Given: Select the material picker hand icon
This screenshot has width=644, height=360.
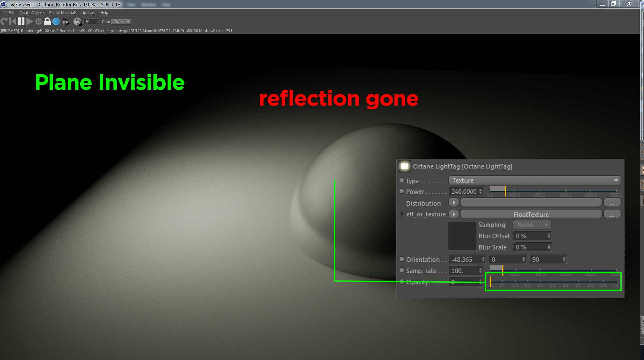Looking at the screenshot, I should 77,22.
